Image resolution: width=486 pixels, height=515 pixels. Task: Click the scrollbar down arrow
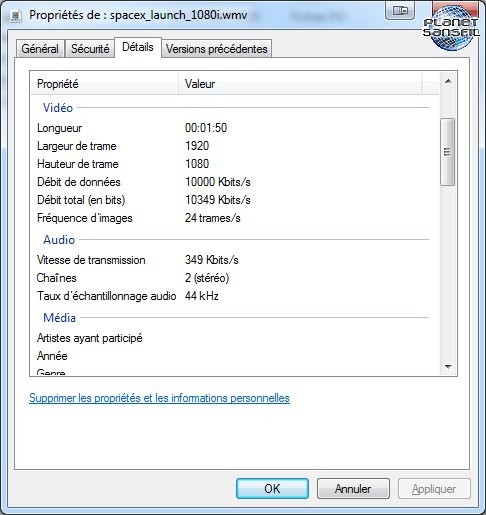pos(448,366)
